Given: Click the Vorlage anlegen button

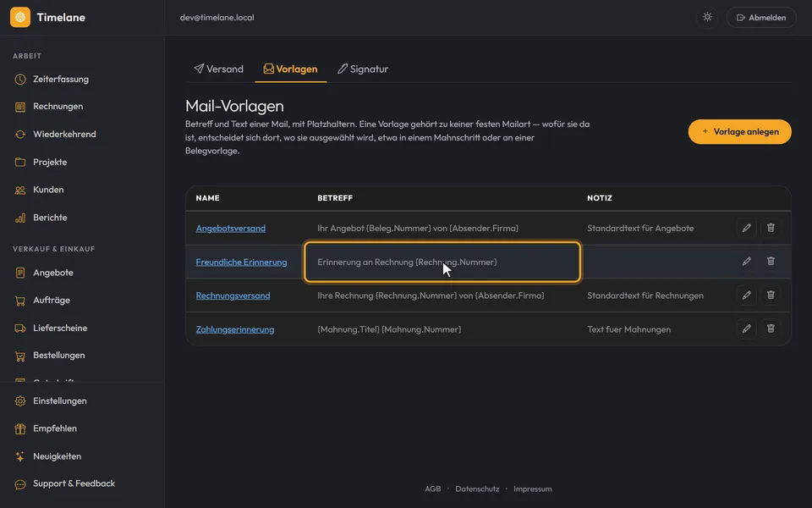Looking at the screenshot, I should [x=739, y=132].
